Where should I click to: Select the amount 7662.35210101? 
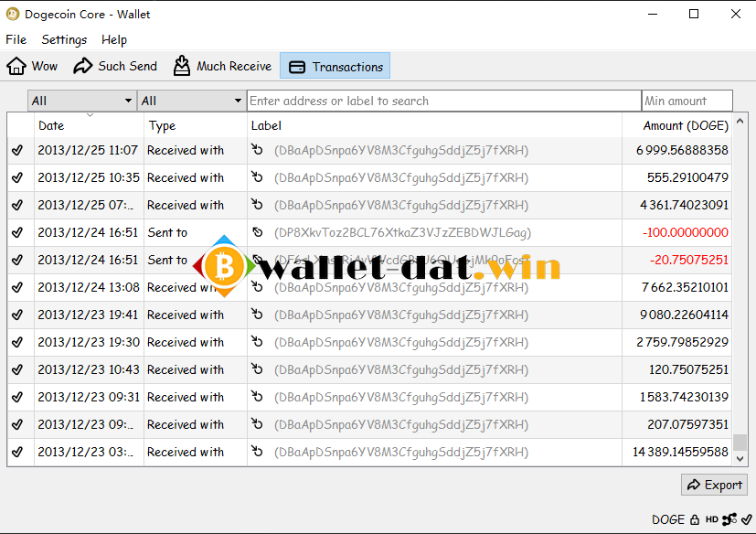[x=685, y=287]
